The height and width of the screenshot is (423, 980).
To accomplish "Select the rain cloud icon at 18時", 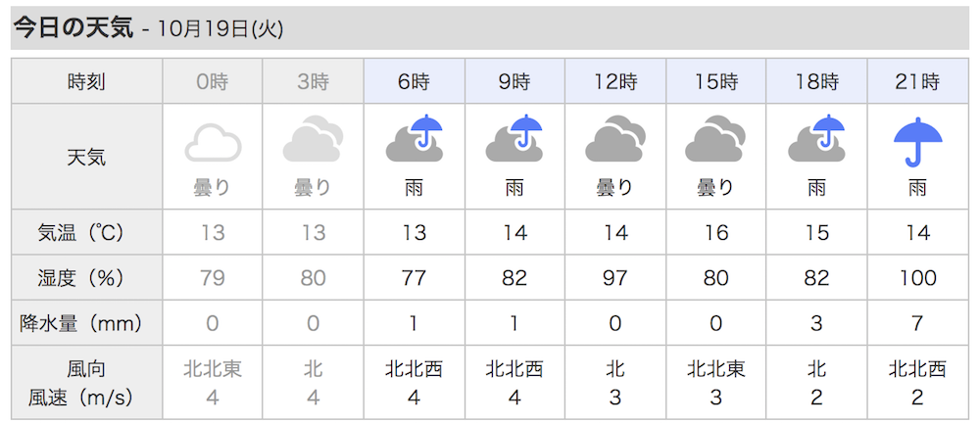I will pos(816,138).
